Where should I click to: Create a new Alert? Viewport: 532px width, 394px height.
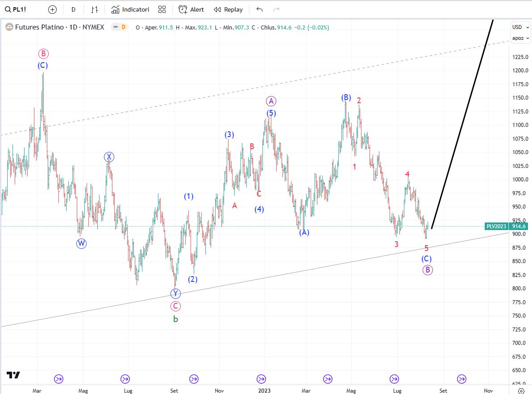coord(191,9)
